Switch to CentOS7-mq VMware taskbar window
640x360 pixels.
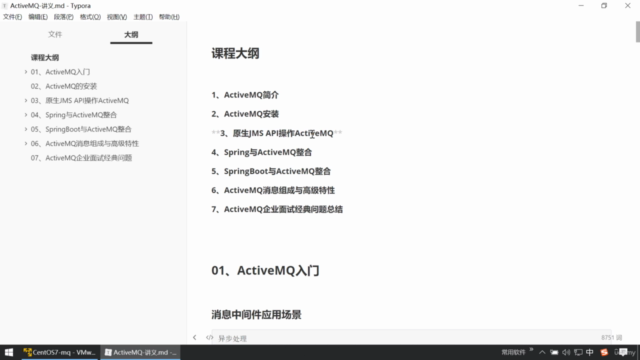(59, 352)
